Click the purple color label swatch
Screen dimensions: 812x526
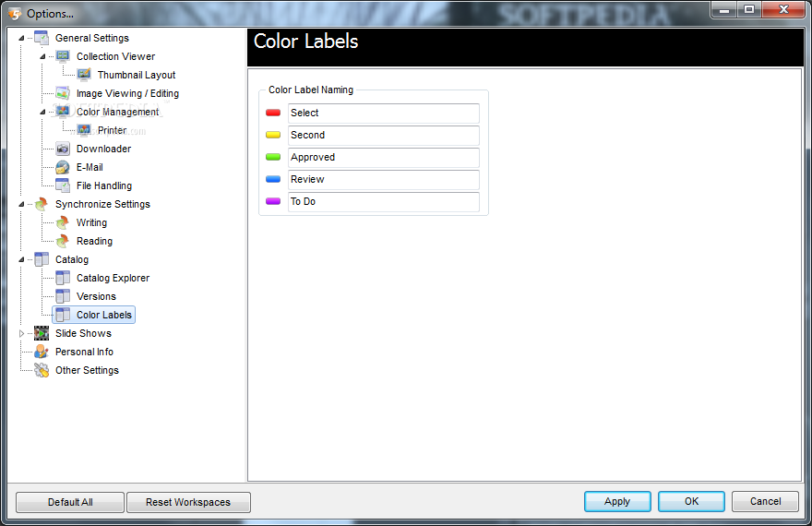(273, 201)
